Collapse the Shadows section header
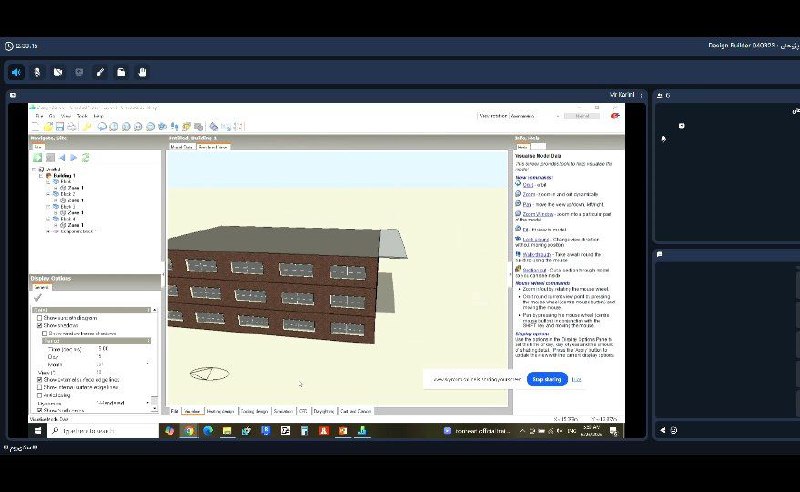The width and height of the screenshot is (800, 492). 96,340
